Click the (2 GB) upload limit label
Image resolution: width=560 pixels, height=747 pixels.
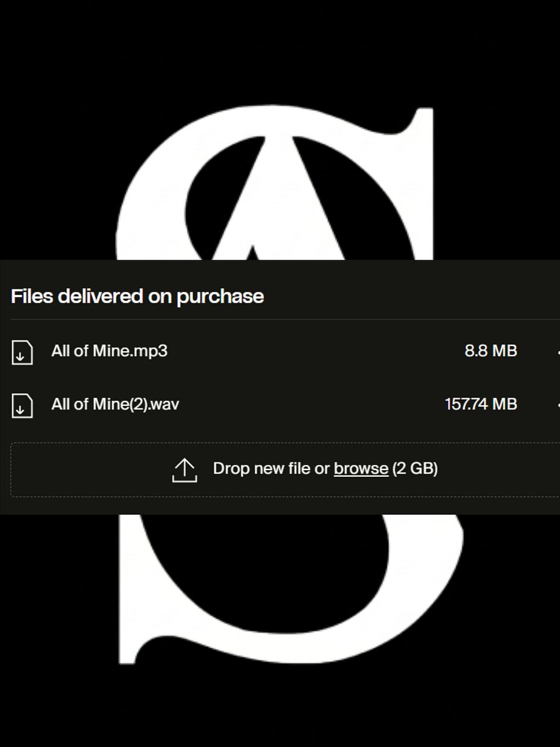click(x=415, y=469)
